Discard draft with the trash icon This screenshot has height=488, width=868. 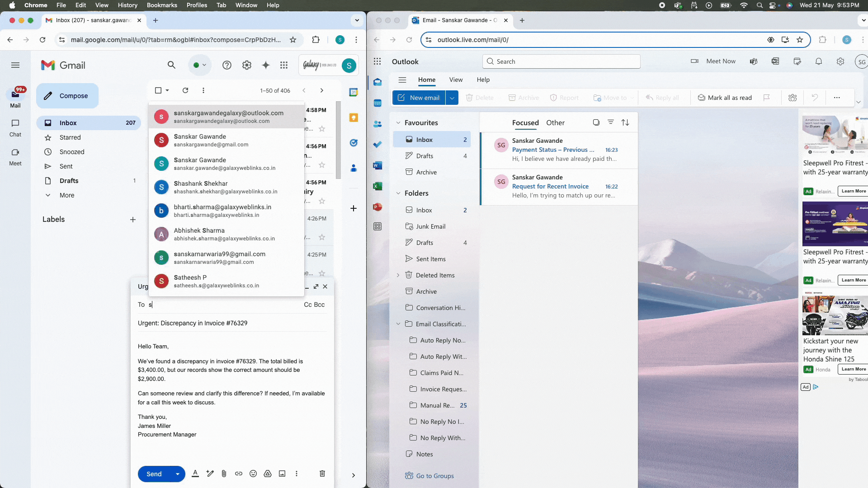tap(322, 474)
